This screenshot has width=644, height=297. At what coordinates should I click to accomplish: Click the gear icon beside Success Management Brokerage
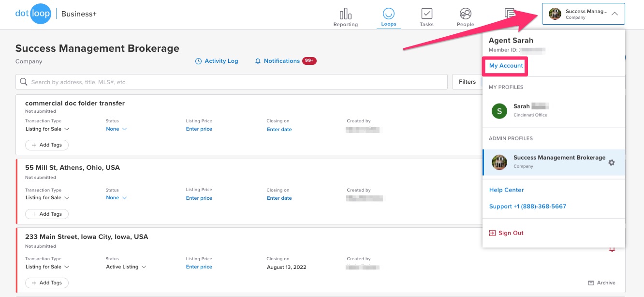click(x=612, y=163)
